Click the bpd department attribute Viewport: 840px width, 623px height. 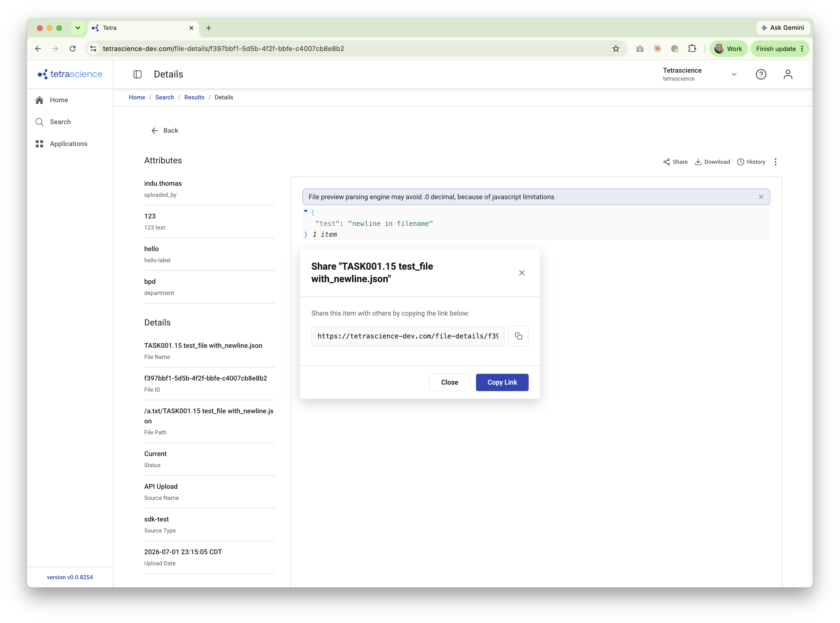coord(150,281)
